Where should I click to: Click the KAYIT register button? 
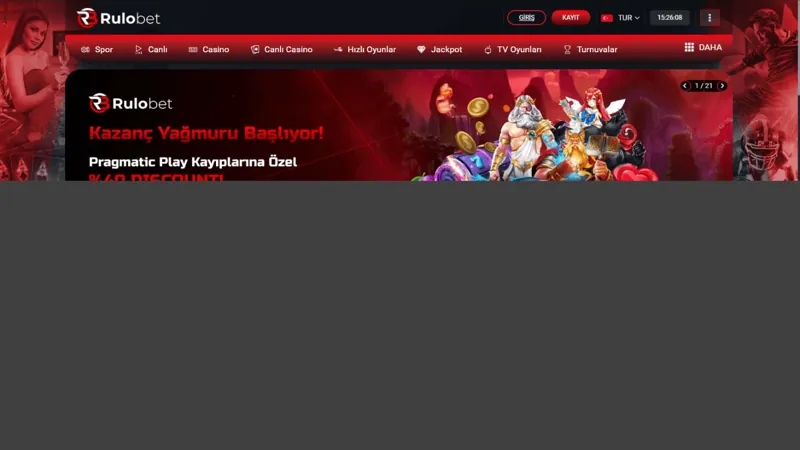[570, 18]
